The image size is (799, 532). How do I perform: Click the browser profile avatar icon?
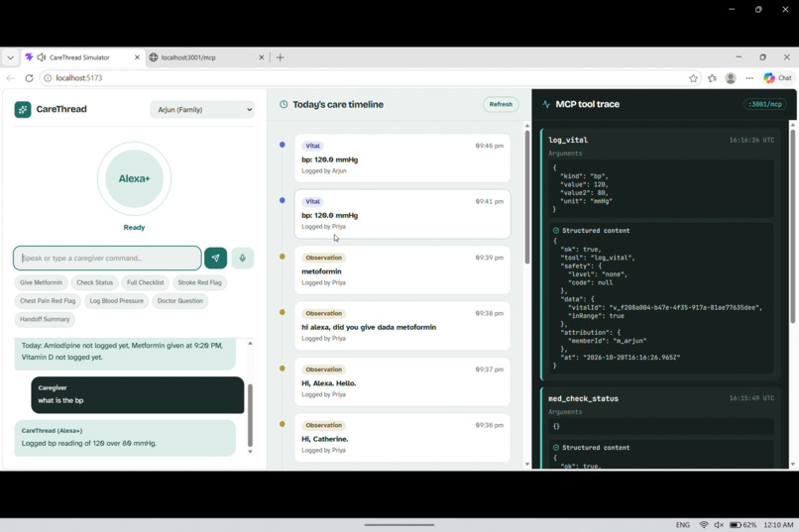coord(731,78)
